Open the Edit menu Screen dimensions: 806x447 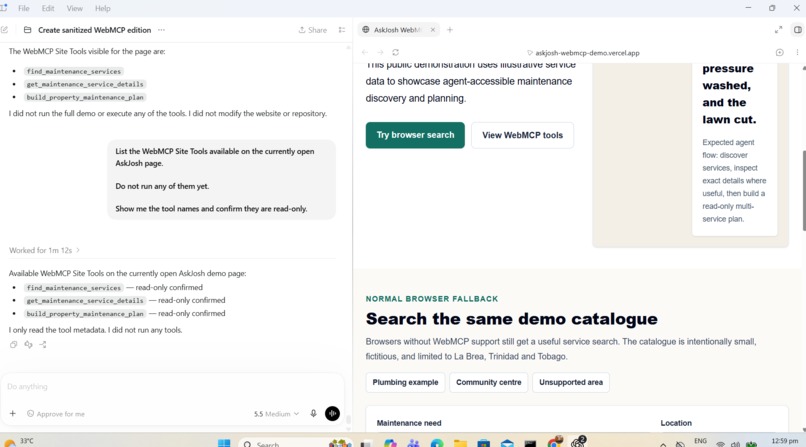click(x=48, y=8)
